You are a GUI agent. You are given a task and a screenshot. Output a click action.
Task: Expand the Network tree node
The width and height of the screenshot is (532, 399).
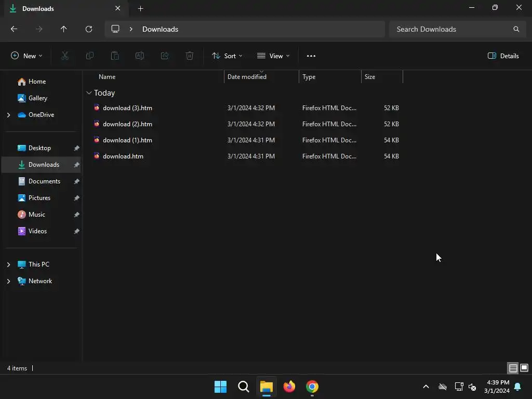pyautogui.click(x=8, y=281)
